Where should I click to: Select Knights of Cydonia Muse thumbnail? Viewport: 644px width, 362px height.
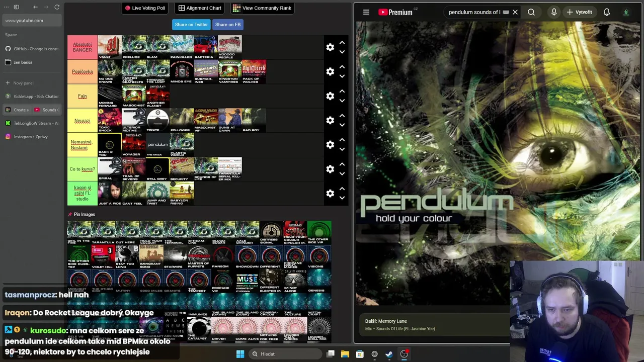pyautogui.click(x=247, y=281)
